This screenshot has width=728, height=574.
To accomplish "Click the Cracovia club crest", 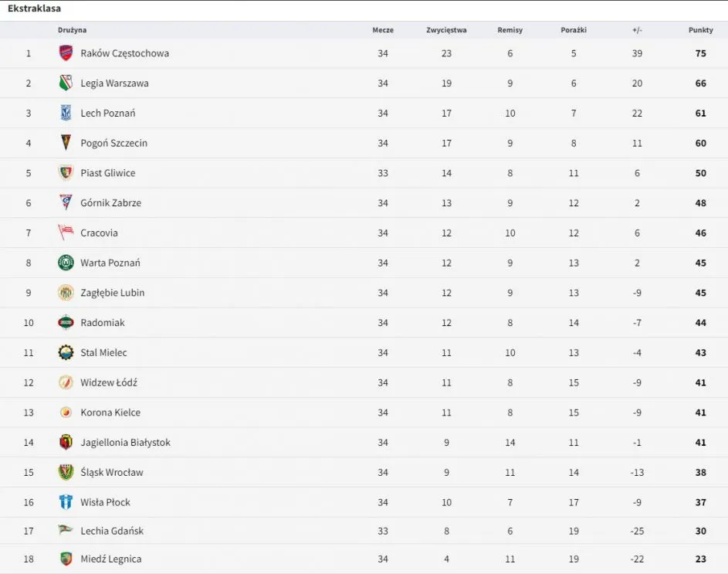I will click(66, 233).
